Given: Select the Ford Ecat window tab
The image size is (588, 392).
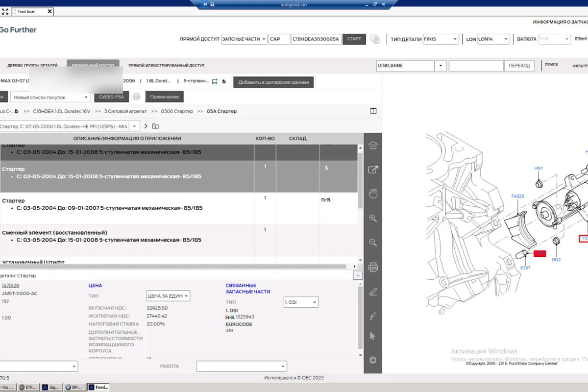Looking at the screenshot, I should click(32, 11).
